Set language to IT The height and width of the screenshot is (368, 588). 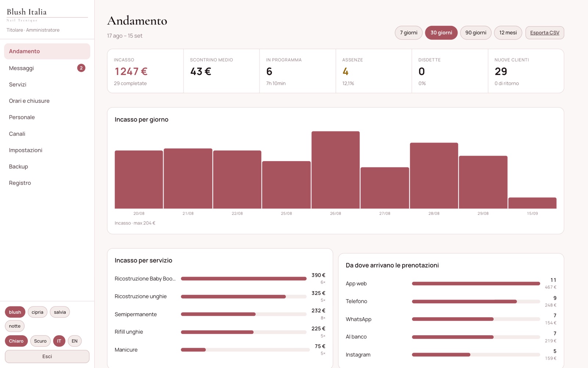click(x=59, y=341)
